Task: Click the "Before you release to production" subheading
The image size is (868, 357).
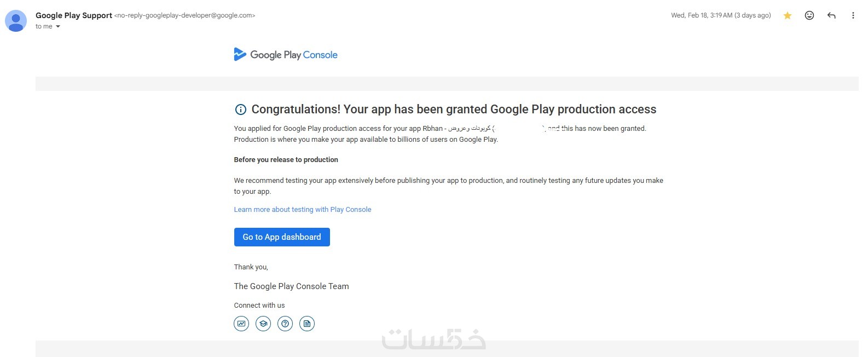Action: [x=286, y=160]
